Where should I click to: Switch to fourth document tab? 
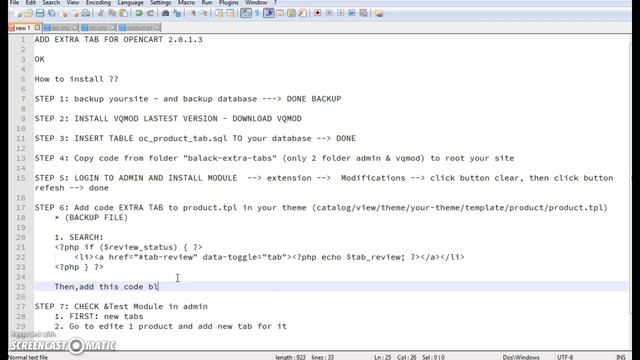coord(140,28)
